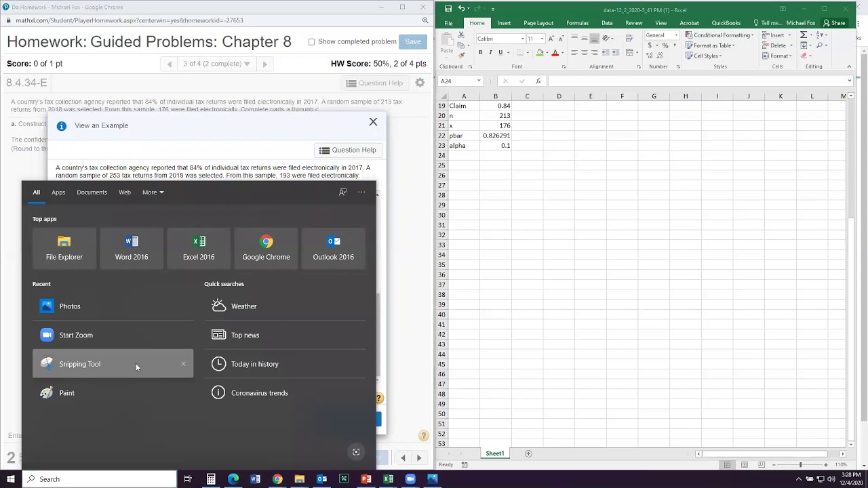Click the Windows taskbar Search box
The width and height of the screenshot is (868, 488).
[100, 479]
